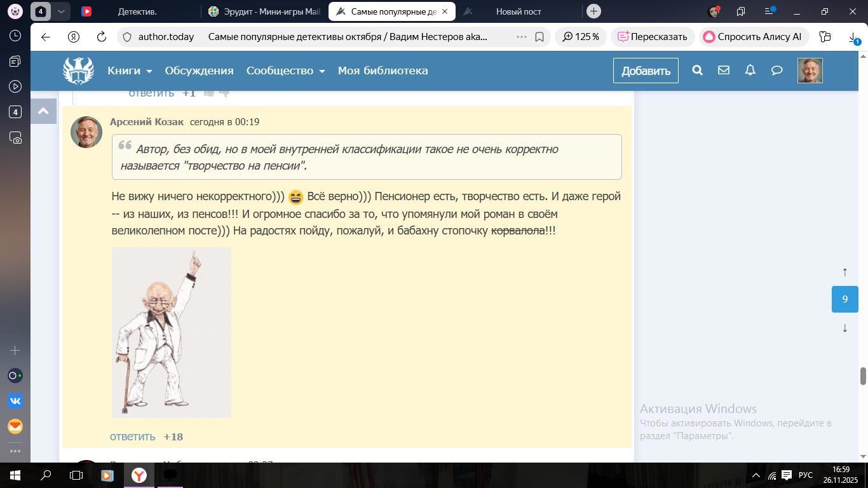Click the Author.Today eagle logo
The image size is (868, 488).
[78, 71]
